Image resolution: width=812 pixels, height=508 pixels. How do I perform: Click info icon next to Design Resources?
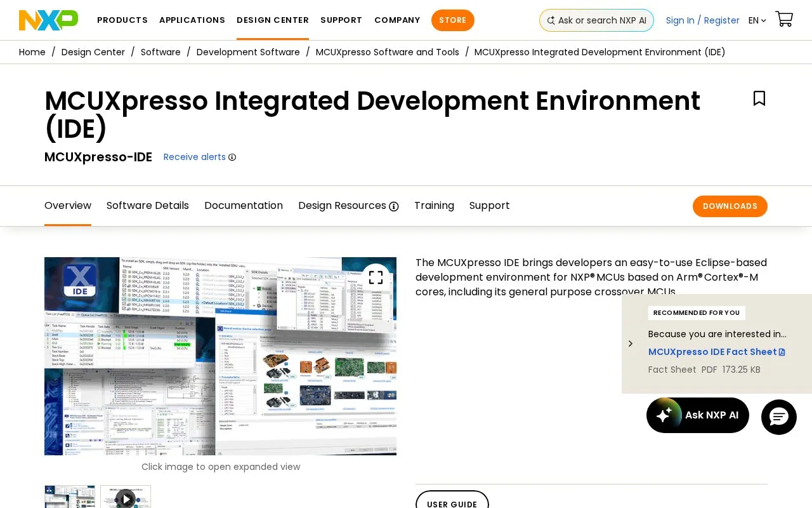394,206
